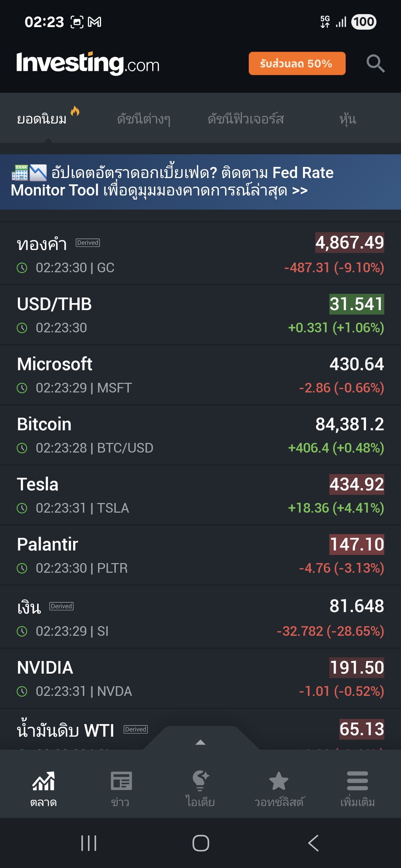Viewport: 401px width, 868px height.
Task: Open the ข่าว (News) section icon
Action: coord(121,781)
